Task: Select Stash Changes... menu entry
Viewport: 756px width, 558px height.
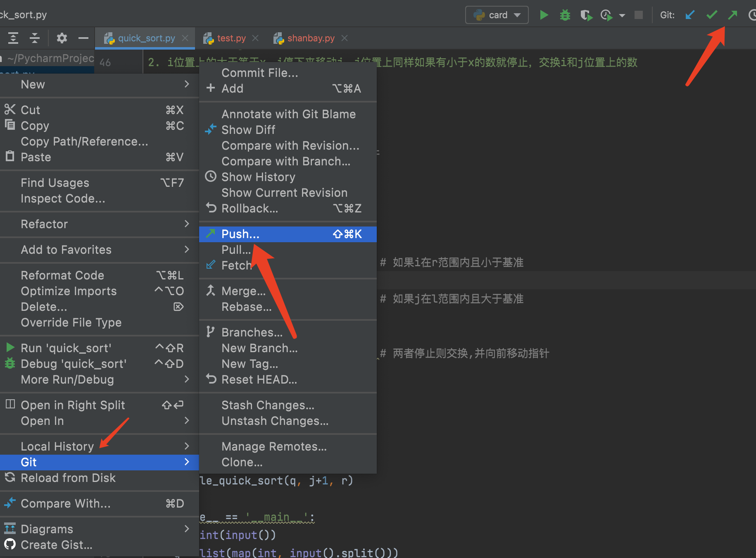Action: click(x=268, y=405)
